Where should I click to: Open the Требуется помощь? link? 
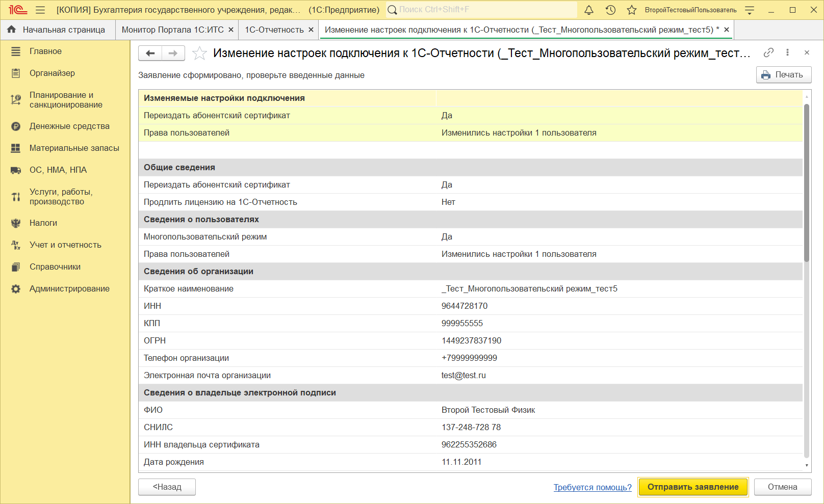click(593, 487)
